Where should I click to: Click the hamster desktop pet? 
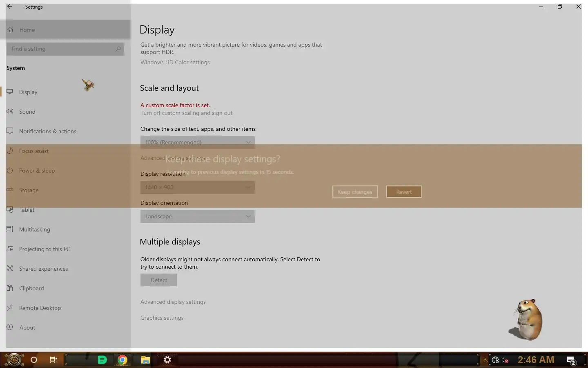pos(526,320)
